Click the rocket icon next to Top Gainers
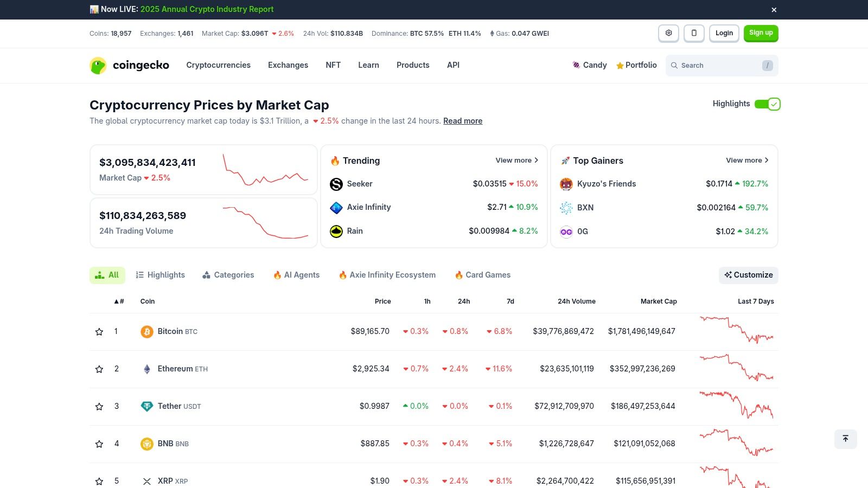Viewport: 868px width, 488px height. coord(565,160)
